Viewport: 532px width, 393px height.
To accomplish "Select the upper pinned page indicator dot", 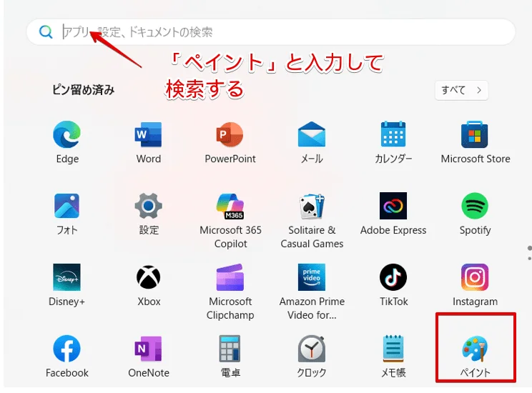I will [x=529, y=248].
